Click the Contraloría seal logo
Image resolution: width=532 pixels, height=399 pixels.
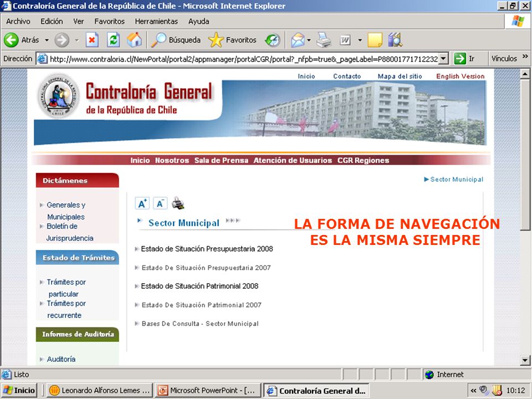58,96
